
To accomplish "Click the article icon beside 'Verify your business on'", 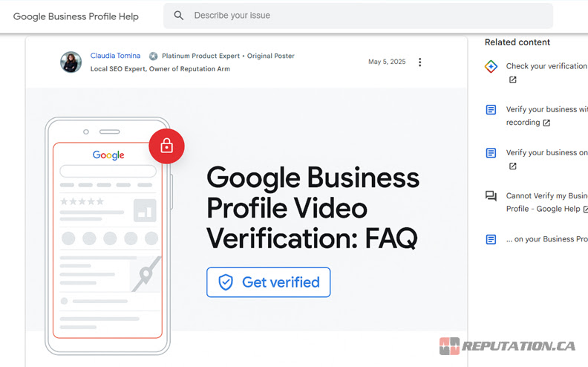I will [x=491, y=153].
